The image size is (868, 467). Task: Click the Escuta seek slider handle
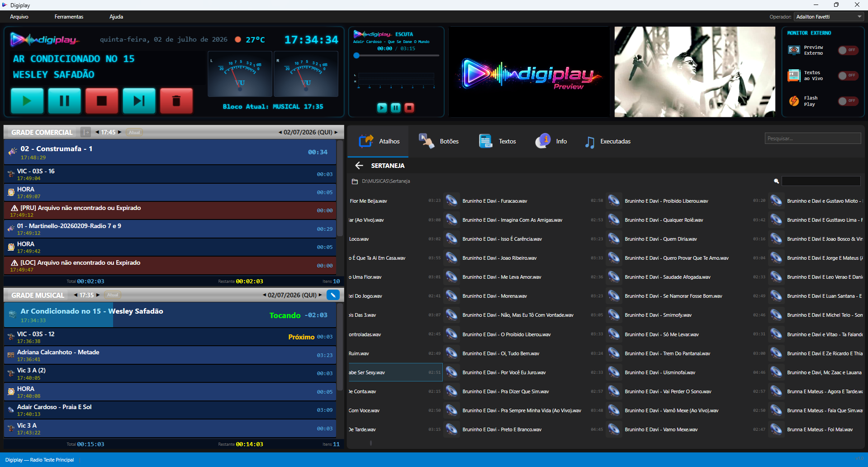pos(356,56)
